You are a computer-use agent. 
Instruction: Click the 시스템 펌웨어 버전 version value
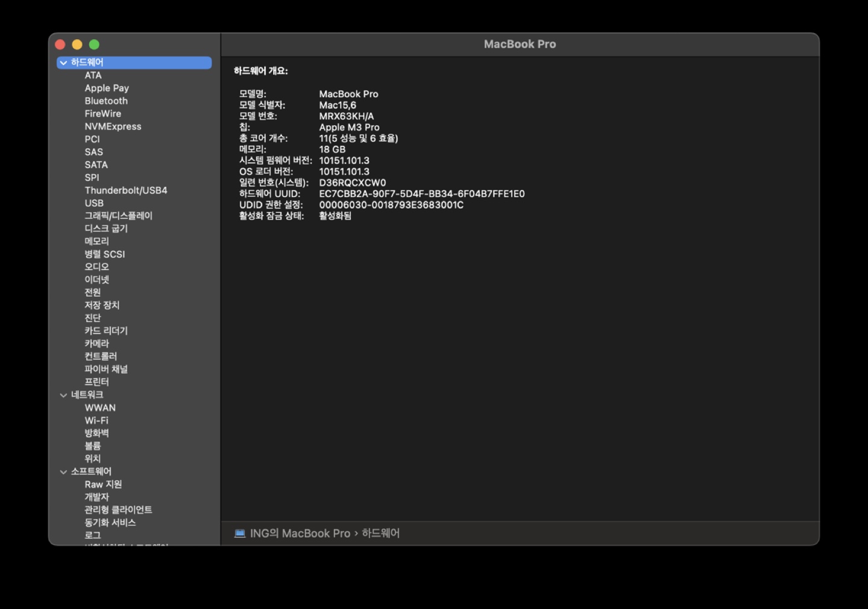(344, 160)
